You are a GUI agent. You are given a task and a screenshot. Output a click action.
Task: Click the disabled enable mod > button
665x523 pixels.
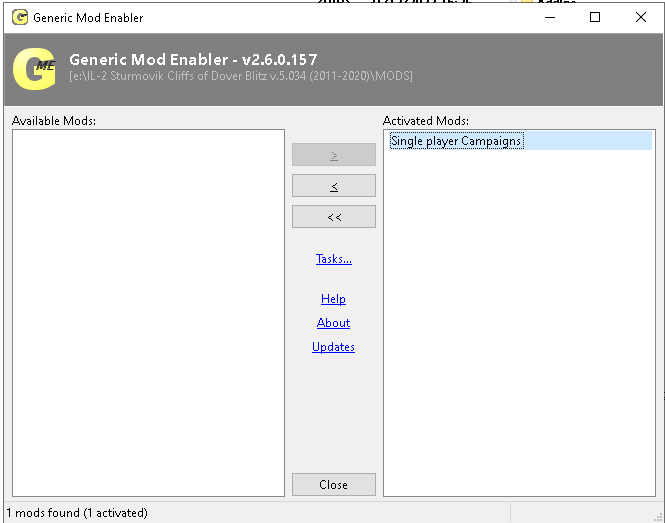click(334, 155)
